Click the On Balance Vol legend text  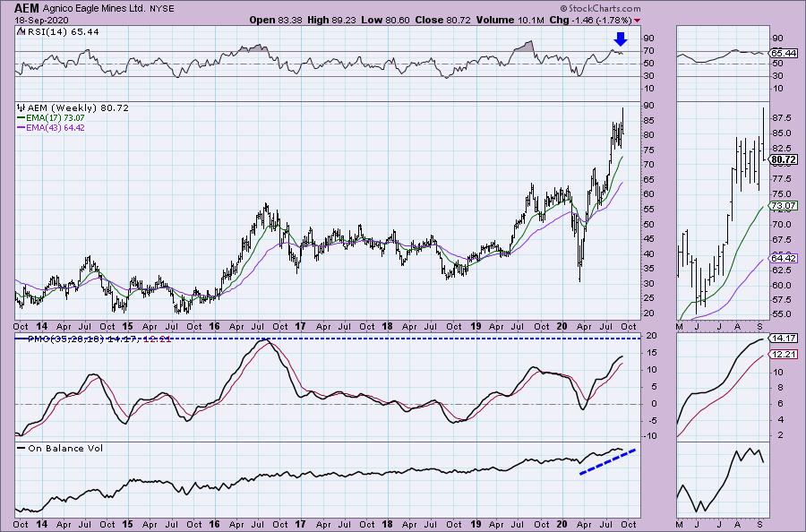[x=65, y=448]
